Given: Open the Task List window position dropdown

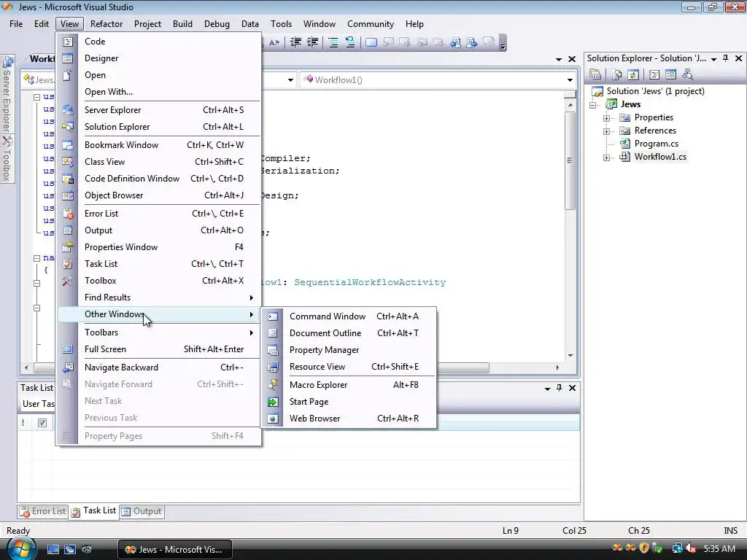Looking at the screenshot, I should click(547, 389).
